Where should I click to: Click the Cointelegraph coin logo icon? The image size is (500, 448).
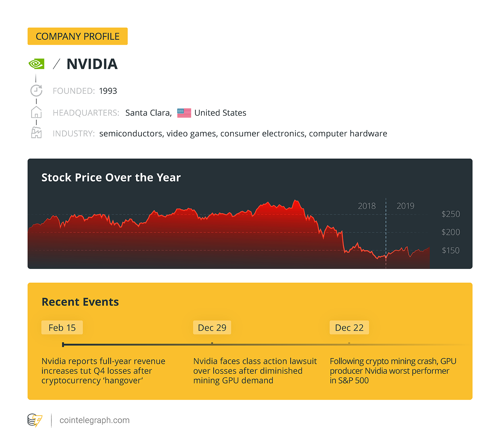click(35, 420)
